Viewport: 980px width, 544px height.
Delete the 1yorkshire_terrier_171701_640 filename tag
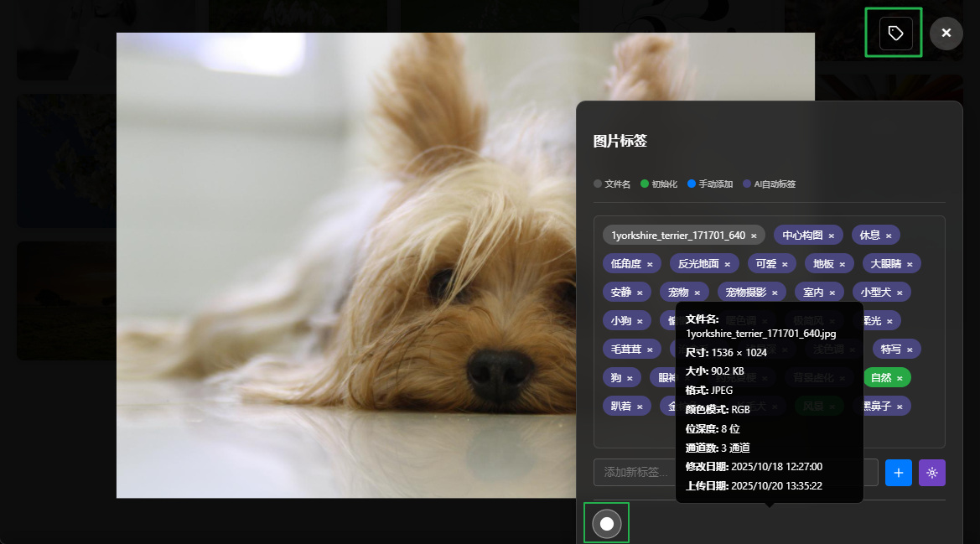click(754, 236)
